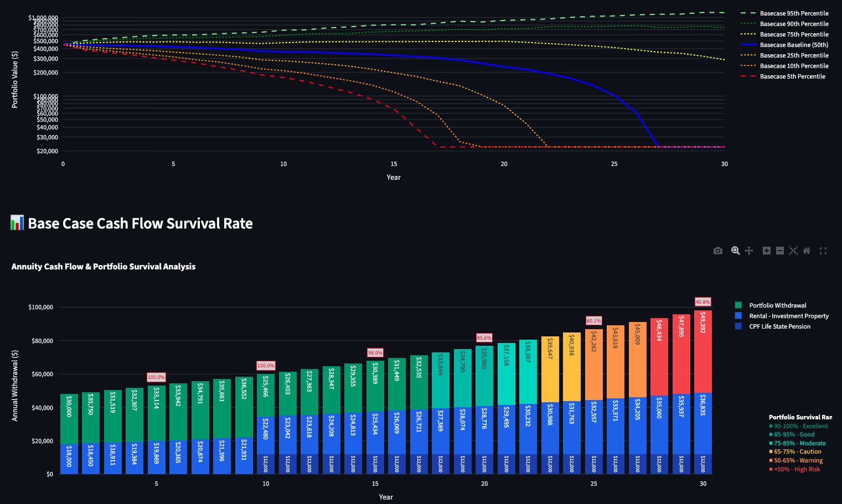Select the pan tool on the survival chart

point(749,250)
